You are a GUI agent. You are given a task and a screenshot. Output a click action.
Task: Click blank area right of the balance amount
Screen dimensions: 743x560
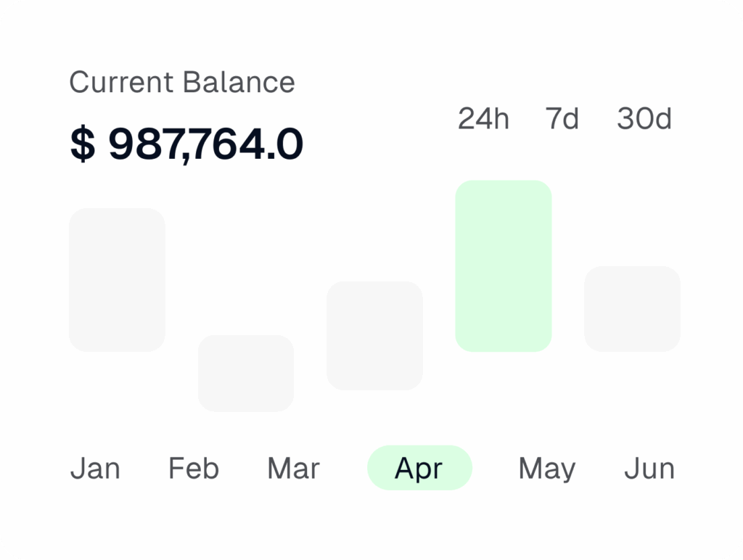(377, 144)
